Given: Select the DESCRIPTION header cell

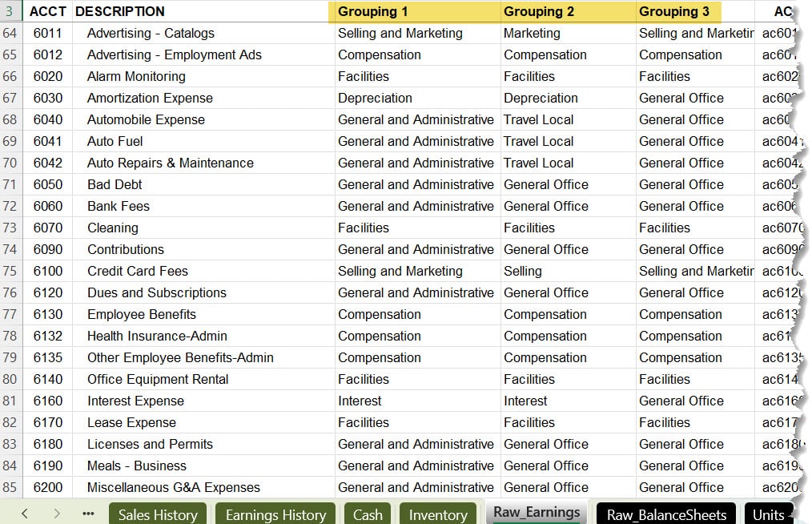Looking at the screenshot, I should click(x=203, y=11).
